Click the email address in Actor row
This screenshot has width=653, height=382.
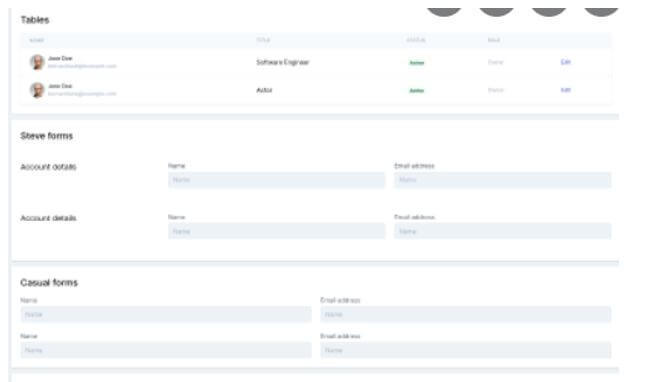82,94
